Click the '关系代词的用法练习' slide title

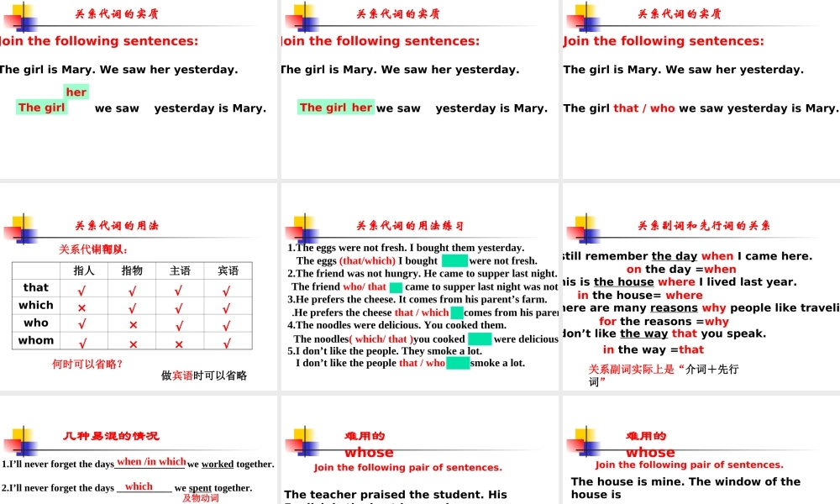(411, 225)
